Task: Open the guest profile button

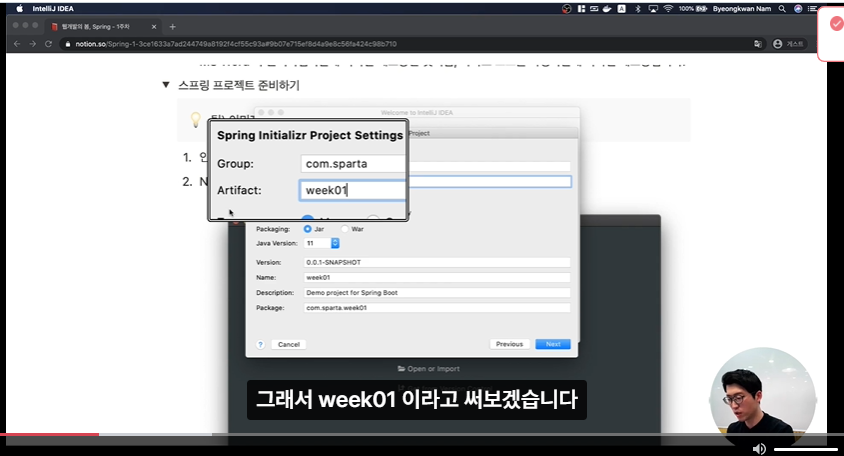Action: (788, 44)
